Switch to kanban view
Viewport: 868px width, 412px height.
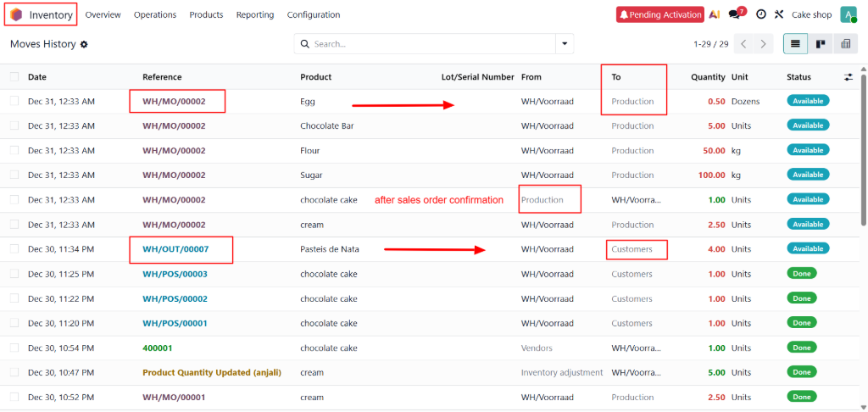(821, 44)
